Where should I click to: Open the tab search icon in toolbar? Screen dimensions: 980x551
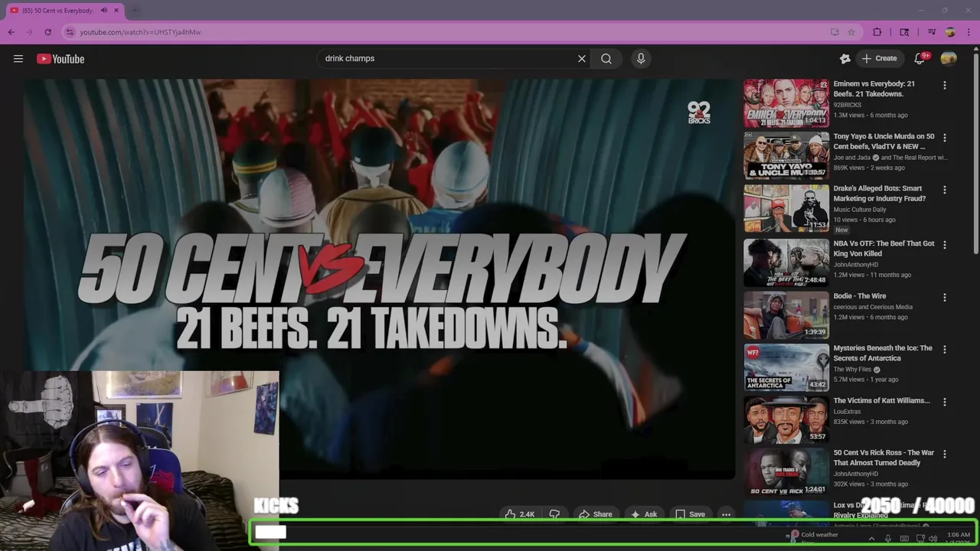tap(904, 32)
